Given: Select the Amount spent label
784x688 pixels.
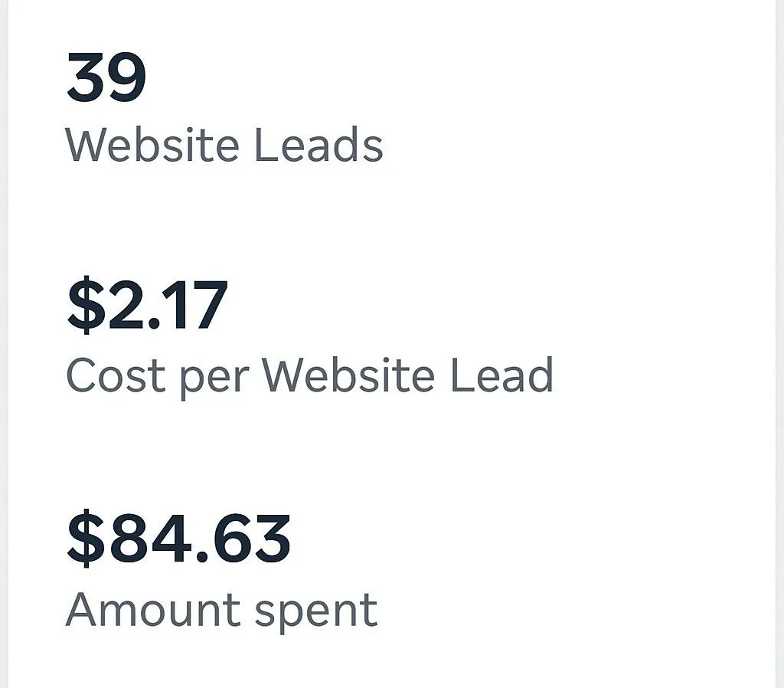Looking at the screenshot, I should tap(221, 611).
